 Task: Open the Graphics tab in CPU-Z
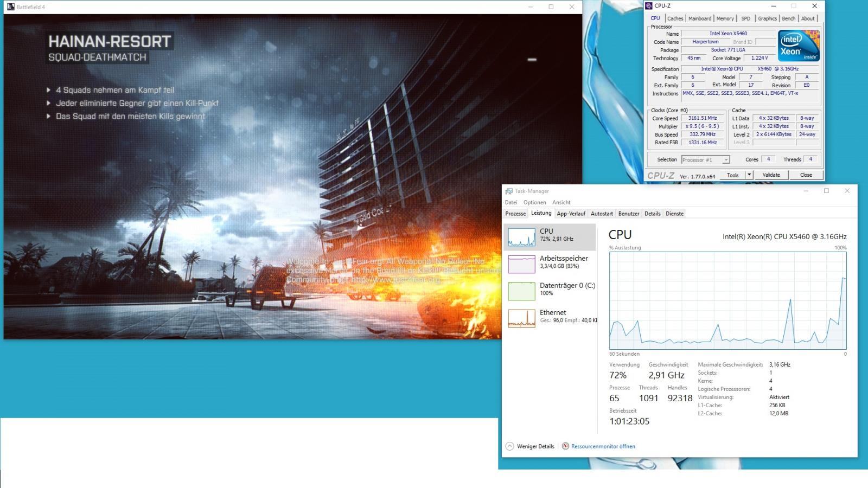(x=767, y=18)
